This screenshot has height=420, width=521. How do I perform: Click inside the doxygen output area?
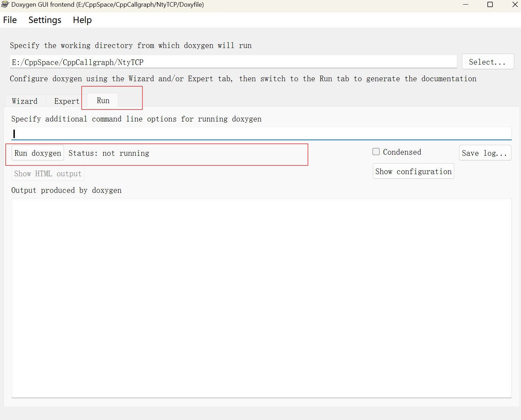point(262,298)
